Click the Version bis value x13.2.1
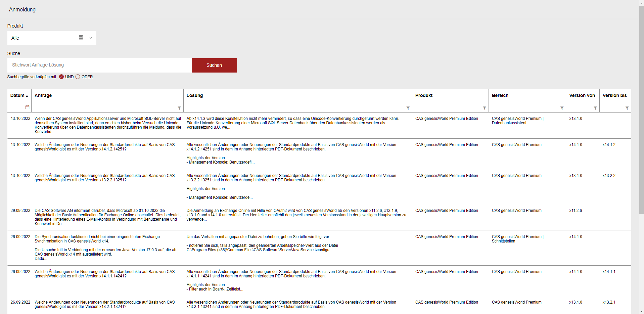 pyautogui.click(x=609, y=302)
